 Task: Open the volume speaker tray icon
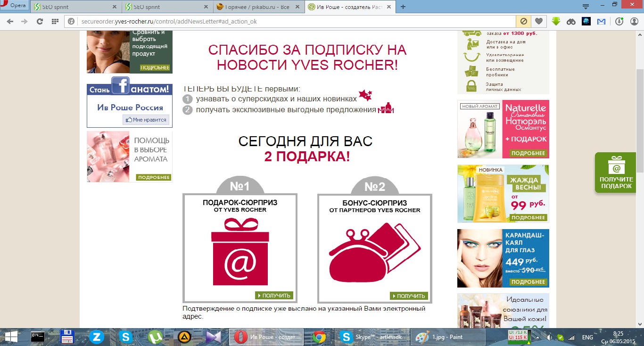coord(550,338)
